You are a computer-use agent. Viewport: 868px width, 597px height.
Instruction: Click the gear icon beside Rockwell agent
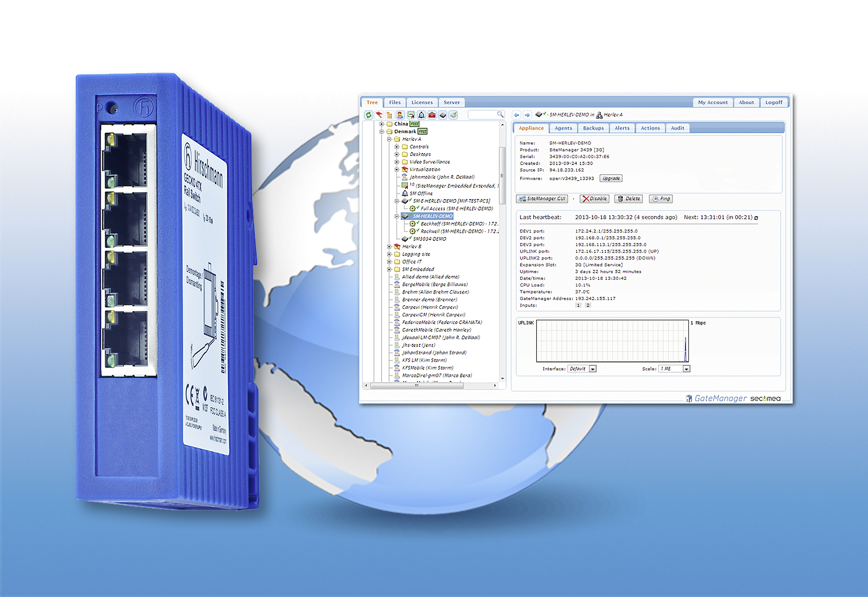click(413, 231)
